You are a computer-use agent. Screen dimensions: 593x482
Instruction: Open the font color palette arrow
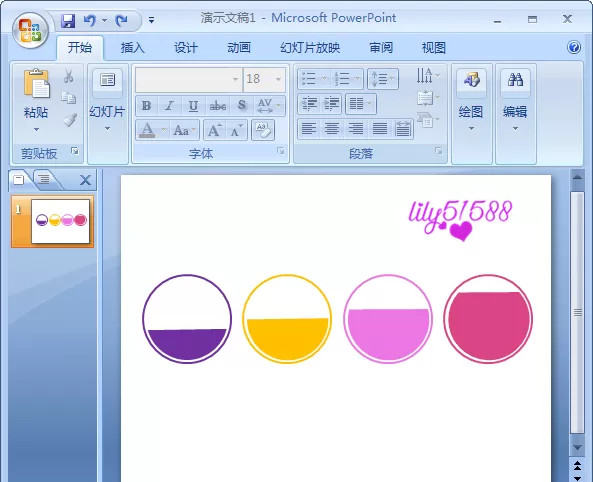tap(163, 131)
